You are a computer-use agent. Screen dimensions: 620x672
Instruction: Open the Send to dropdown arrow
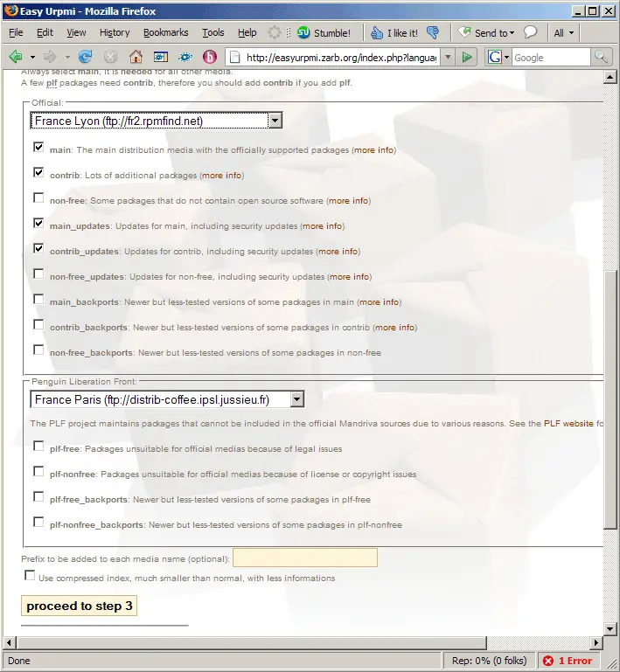coord(512,33)
